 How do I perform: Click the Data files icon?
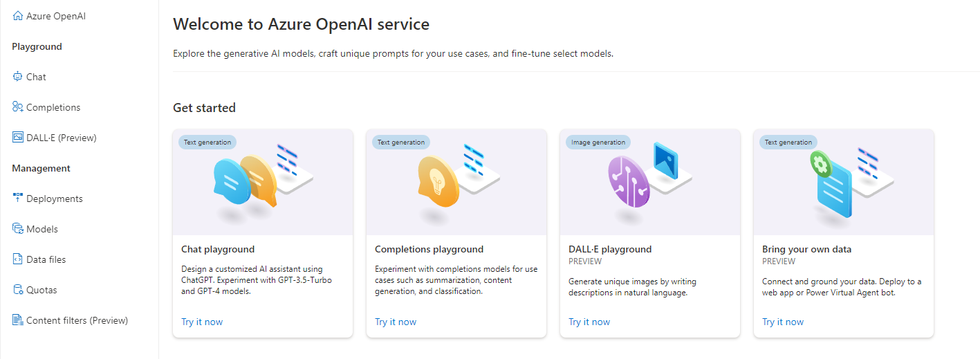pos(18,259)
